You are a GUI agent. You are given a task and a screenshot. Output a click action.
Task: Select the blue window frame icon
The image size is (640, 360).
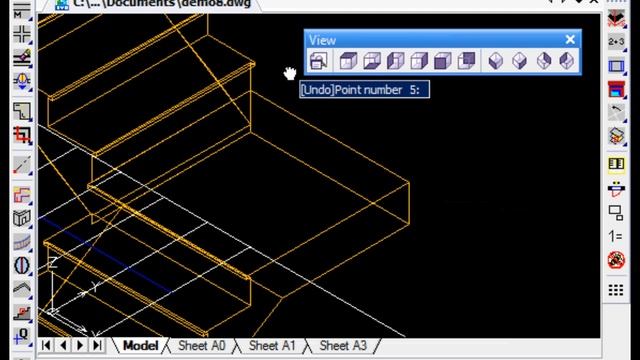tap(616, 66)
